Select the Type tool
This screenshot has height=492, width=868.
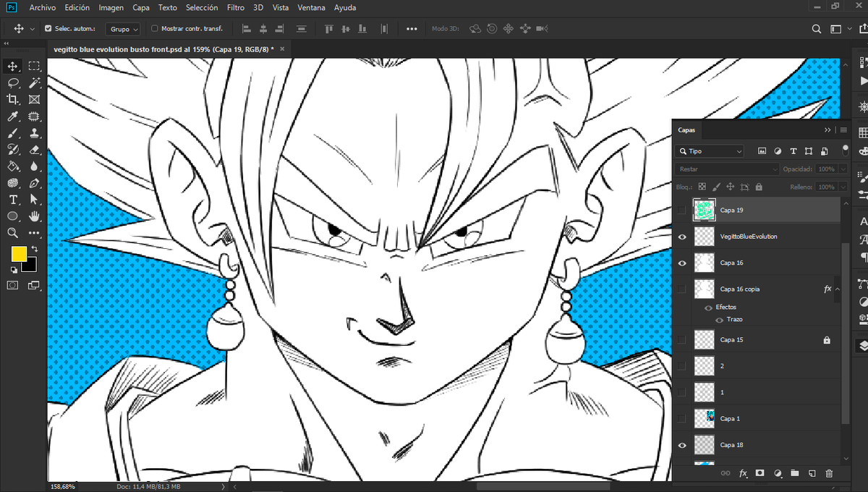pos(12,200)
